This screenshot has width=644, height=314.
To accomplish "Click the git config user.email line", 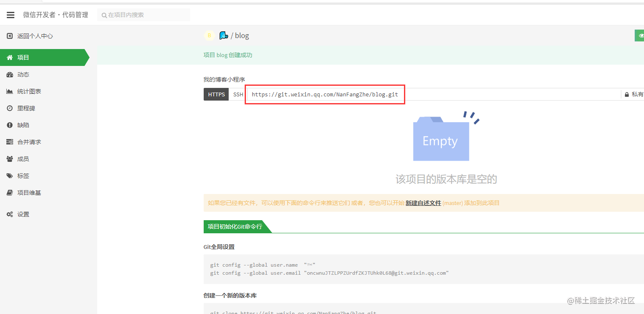I will pos(329,273).
